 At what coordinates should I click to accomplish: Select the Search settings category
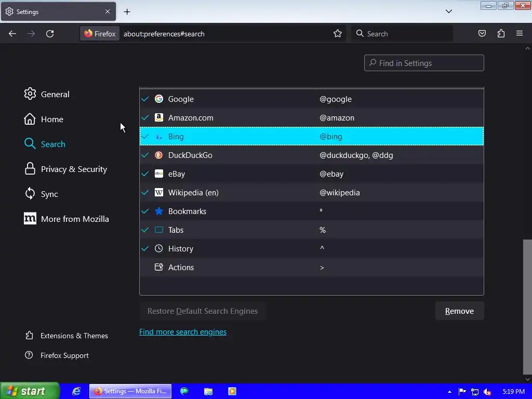pos(45,144)
